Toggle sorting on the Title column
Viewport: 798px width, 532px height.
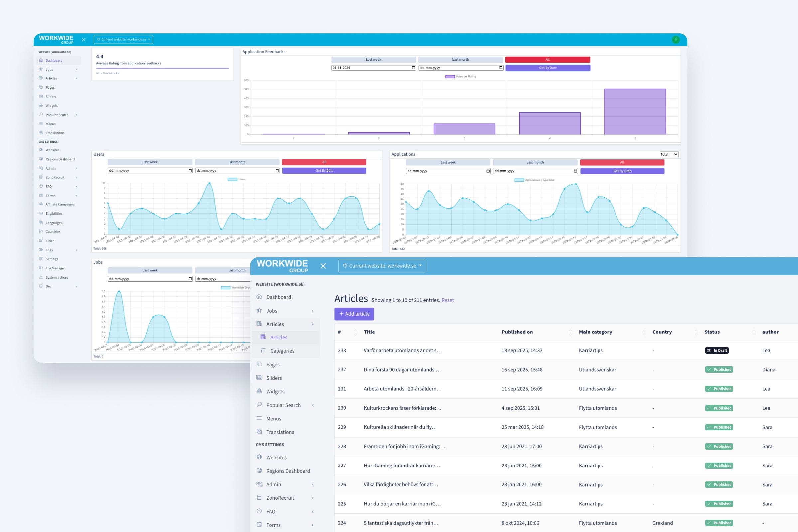click(369, 332)
